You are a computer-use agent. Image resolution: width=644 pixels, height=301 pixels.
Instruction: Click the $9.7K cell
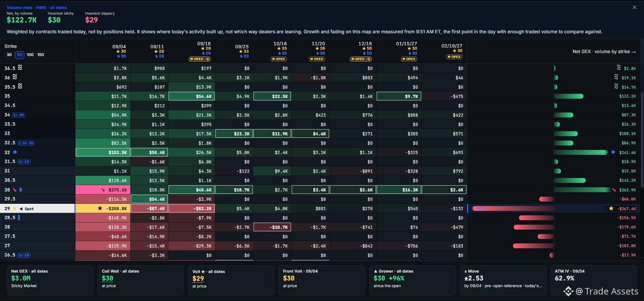tap(399, 96)
